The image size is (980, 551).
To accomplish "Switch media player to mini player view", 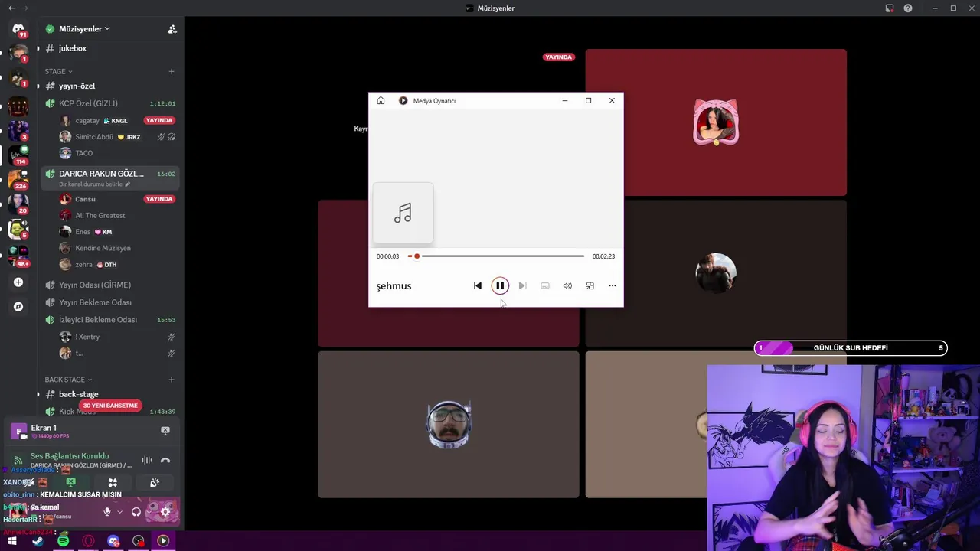I will pos(590,285).
